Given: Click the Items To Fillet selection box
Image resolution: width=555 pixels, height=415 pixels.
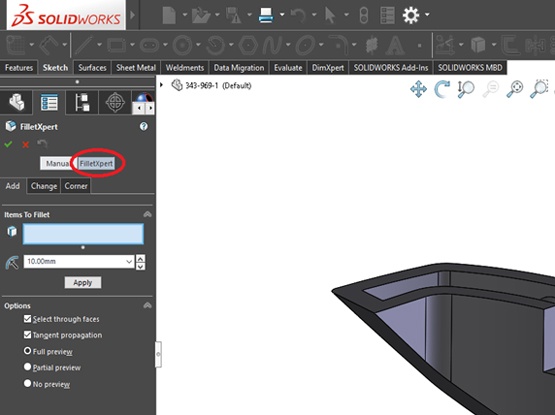Looking at the screenshot, I should (x=83, y=234).
